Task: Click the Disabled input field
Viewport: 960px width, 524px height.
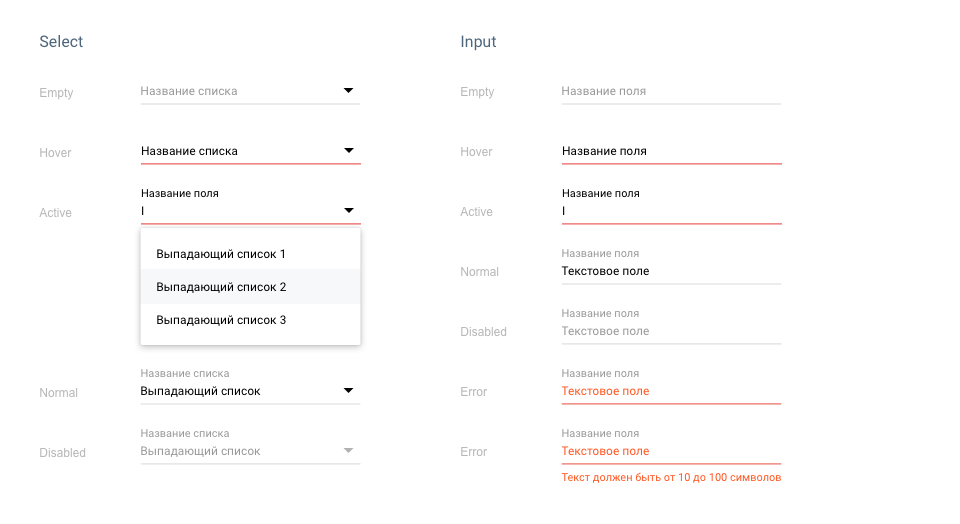Action: pos(671,326)
